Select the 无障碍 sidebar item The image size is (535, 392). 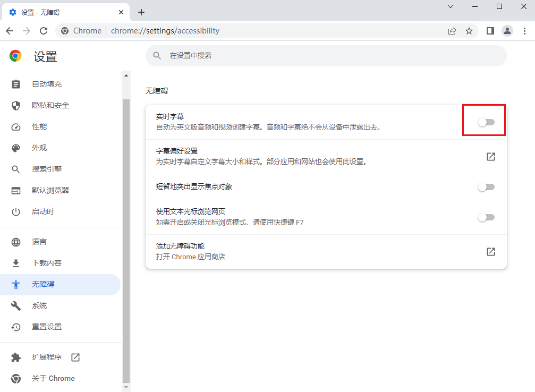tap(60, 284)
